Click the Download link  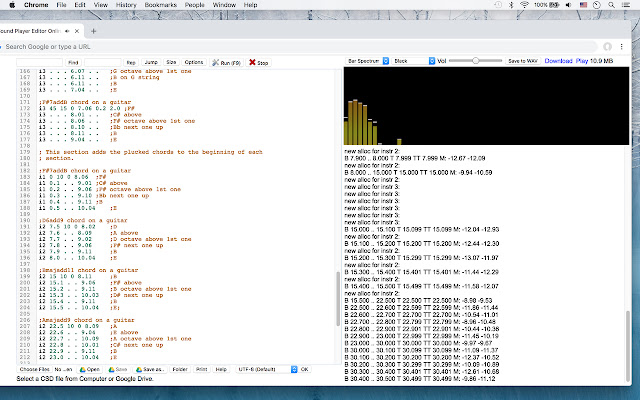pyautogui.click(x=558, y=61)
